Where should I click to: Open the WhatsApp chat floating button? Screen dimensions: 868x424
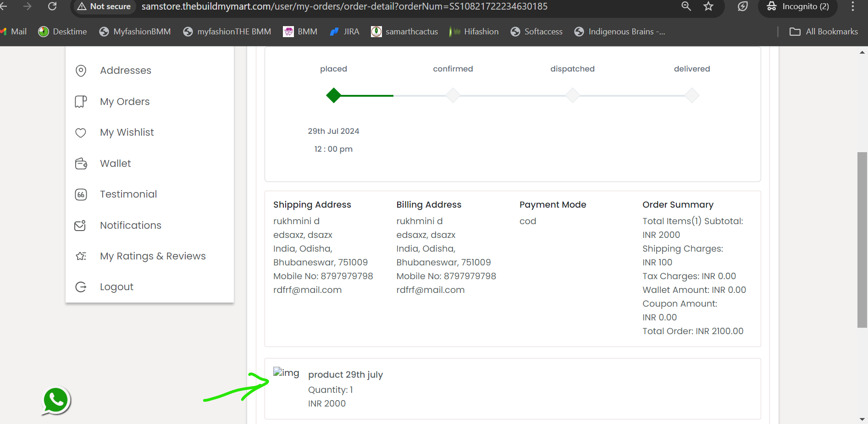pos(56,401)
